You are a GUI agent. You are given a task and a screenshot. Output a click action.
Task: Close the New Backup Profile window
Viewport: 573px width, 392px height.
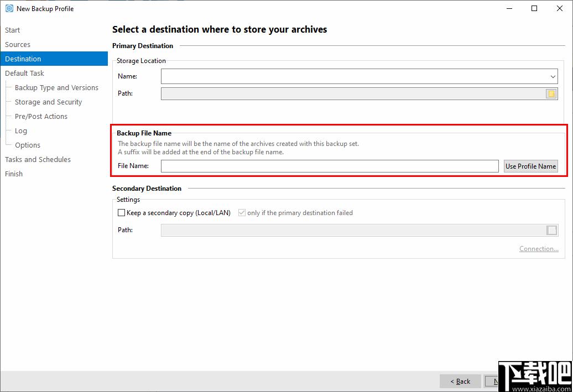(x=560, y=8)
